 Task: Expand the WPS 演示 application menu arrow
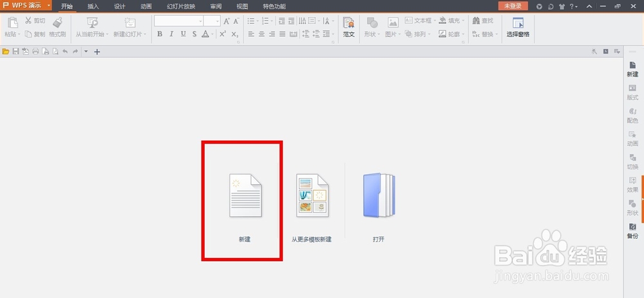pyautogui.click(x=49, y=6)
